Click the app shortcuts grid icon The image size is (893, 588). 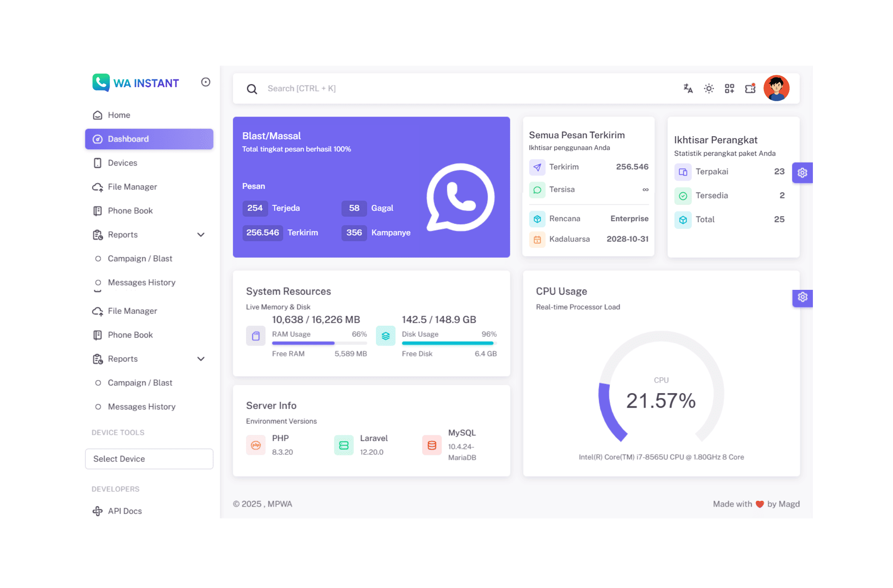click(x=729, y=88)
